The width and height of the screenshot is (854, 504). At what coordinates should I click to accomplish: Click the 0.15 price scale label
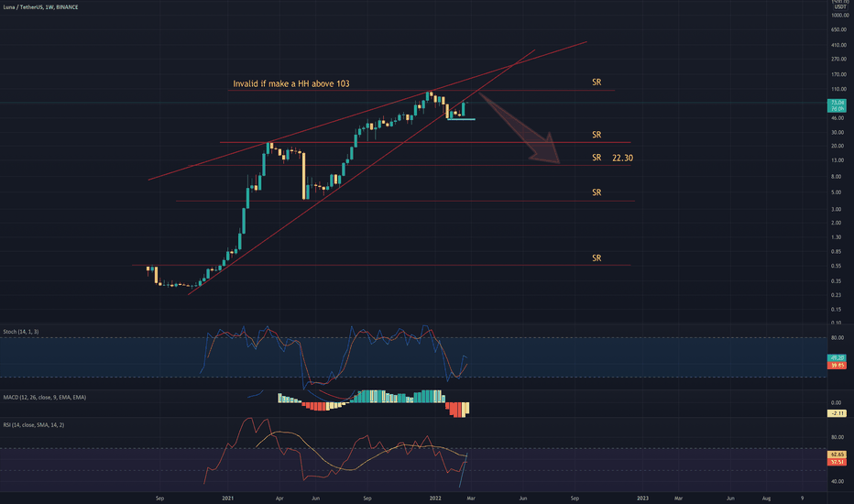[838, 309]
